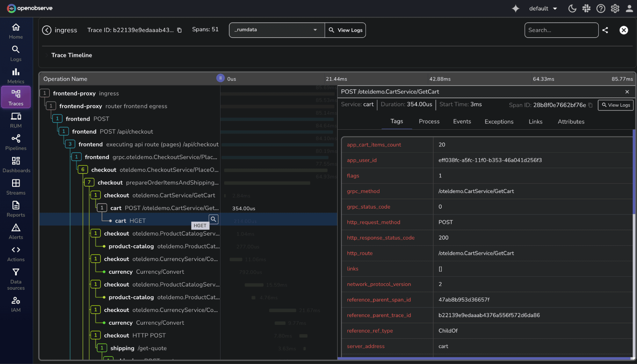The image size is (637, 364).
Task: Expand the Trace Timeline section
Action: 47,55
